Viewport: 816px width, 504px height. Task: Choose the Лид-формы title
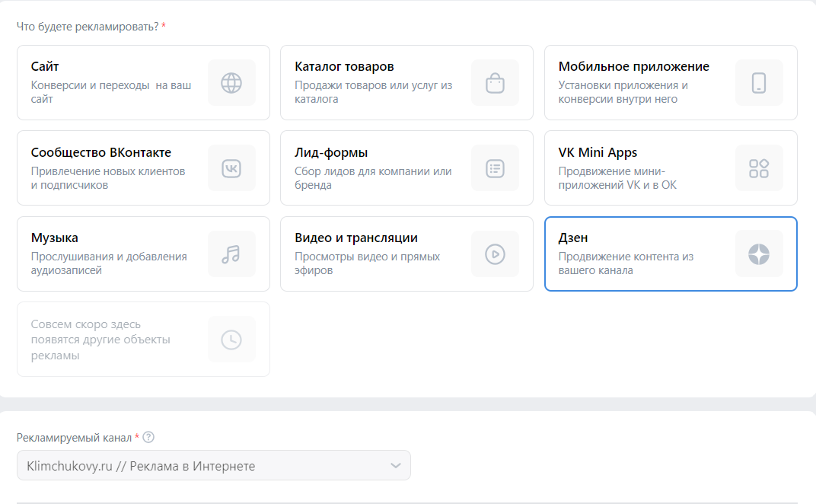pyautogui.click(x=331, y=152)
